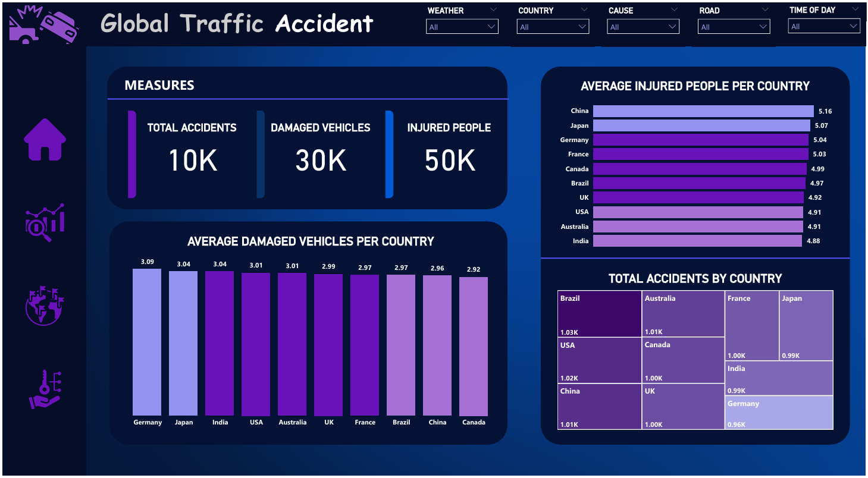Open the COUNTRY filter dropdown

553,27
